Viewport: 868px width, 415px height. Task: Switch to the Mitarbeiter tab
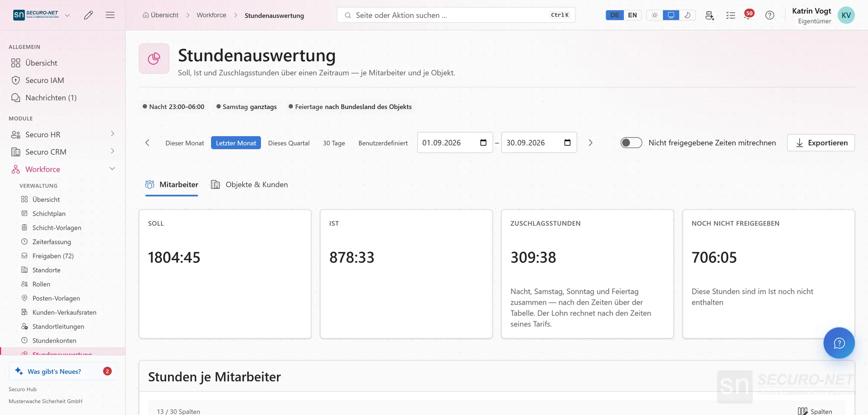(172, 185)
